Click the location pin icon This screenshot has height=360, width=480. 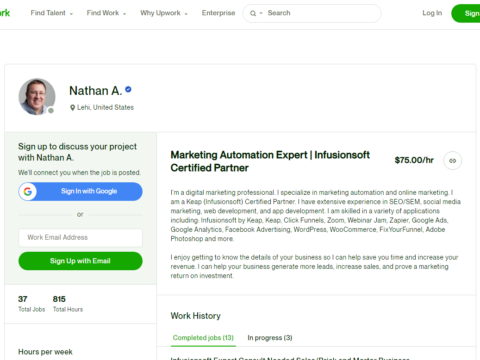click(x=72, y=108)
